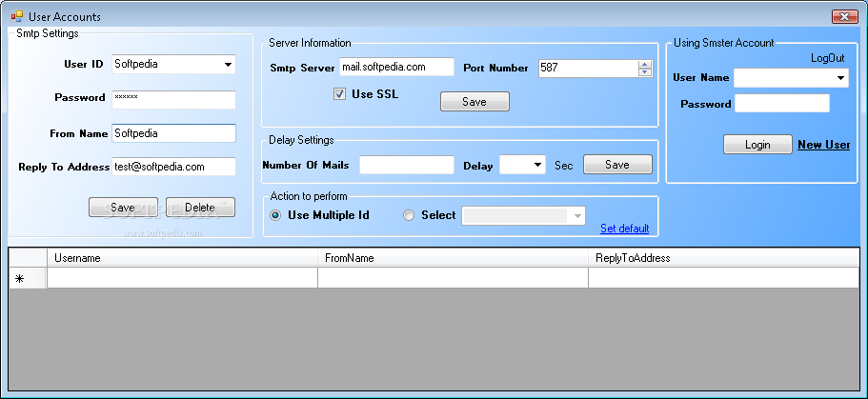Image resolution: width=868 pixels, height=399 pixels.
Task: Click the empty Username cell in new row
Action: click(x=182, y=278)
